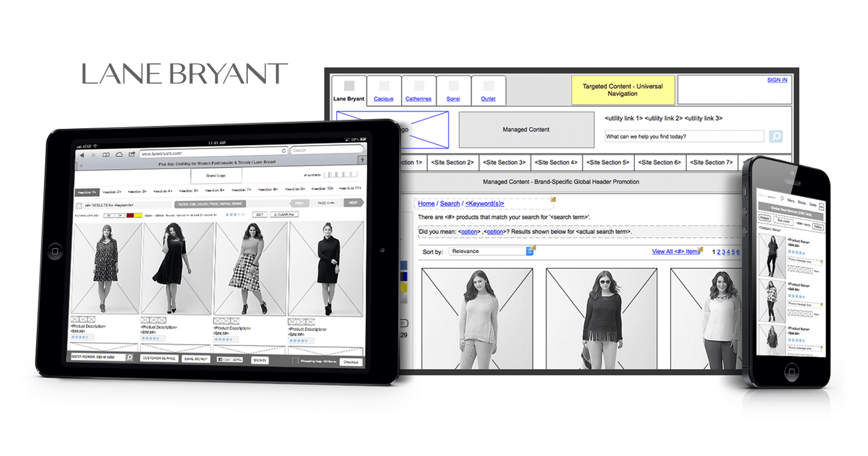Screen dimensions: 868x456
Task: Tap the Safari back arrow on tablet
Action: 82,155
